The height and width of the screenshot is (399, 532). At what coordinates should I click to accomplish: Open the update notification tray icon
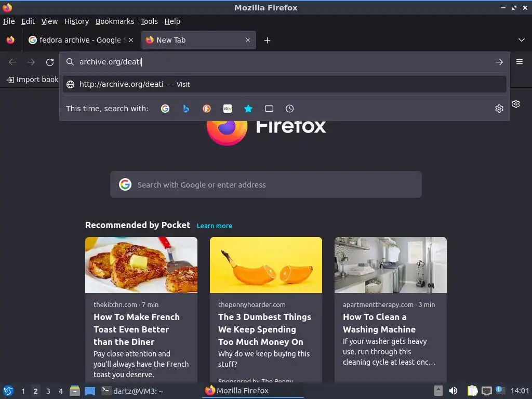pyautogui.click(x=500, y=390)
